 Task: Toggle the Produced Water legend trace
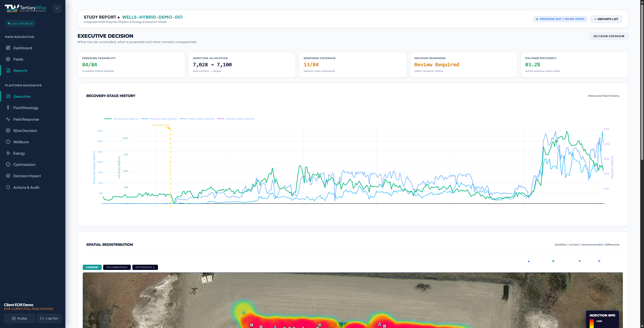pyautogui.click(x=159, y=119)
